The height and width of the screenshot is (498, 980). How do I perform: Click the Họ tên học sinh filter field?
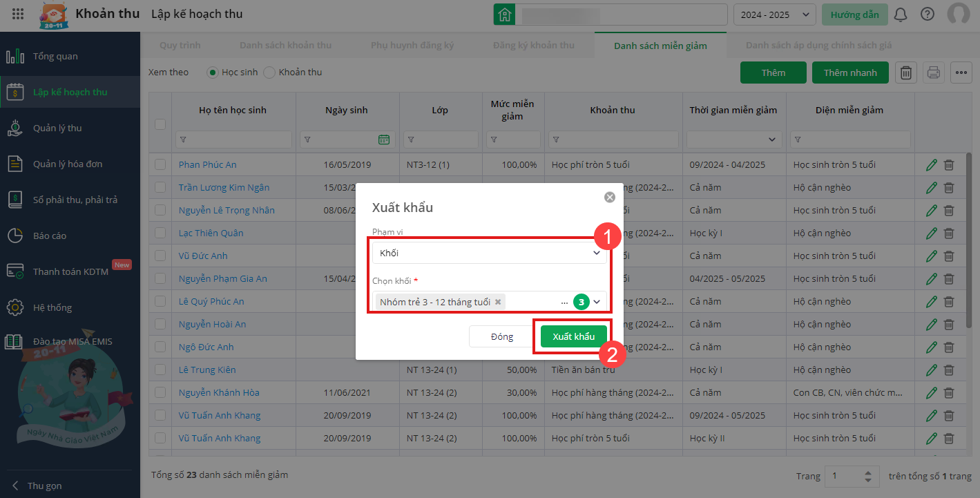pos(233,140)
